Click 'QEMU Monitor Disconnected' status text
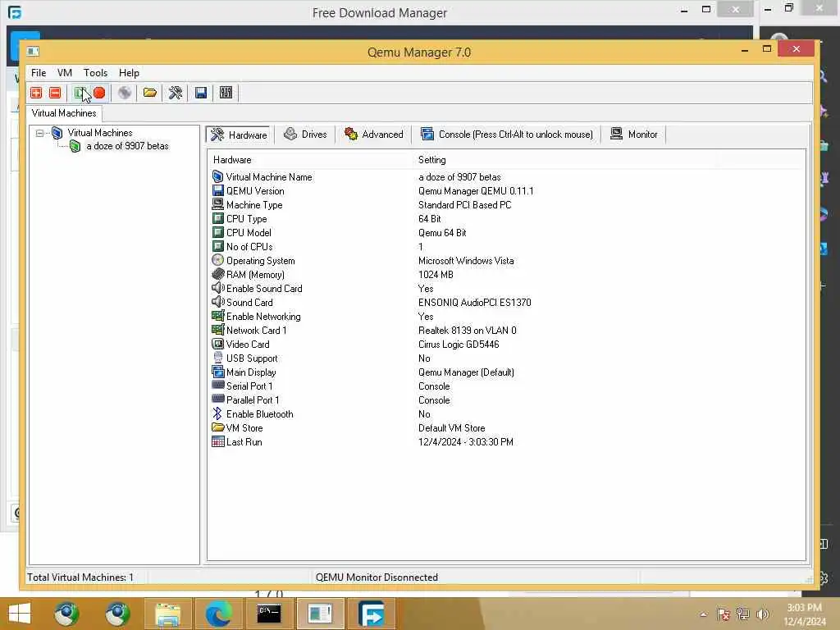This screenshot has width=840, height=630. tap(377, 577)
